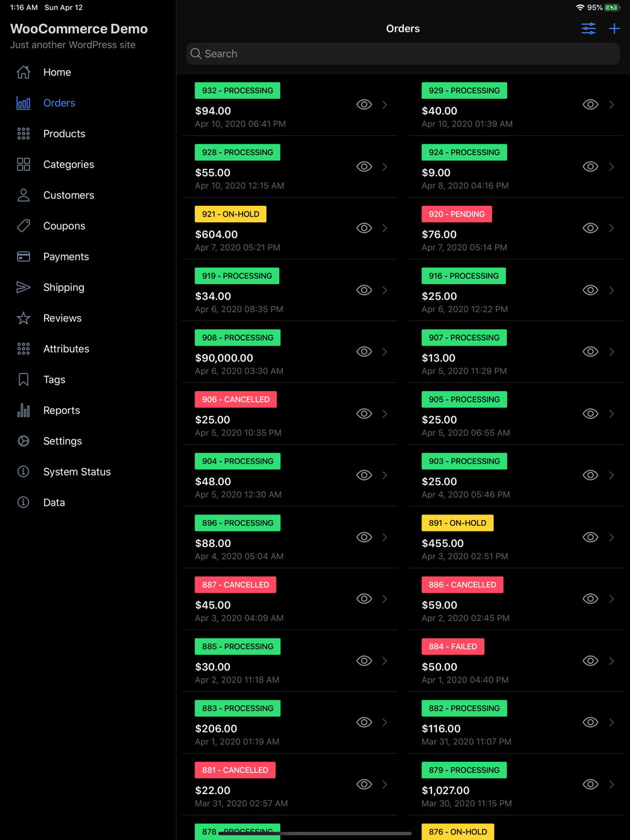The width and height of the screenshot is (630, 840).
Task: Open order 905 using its chevron
Action: coord(611,414)
